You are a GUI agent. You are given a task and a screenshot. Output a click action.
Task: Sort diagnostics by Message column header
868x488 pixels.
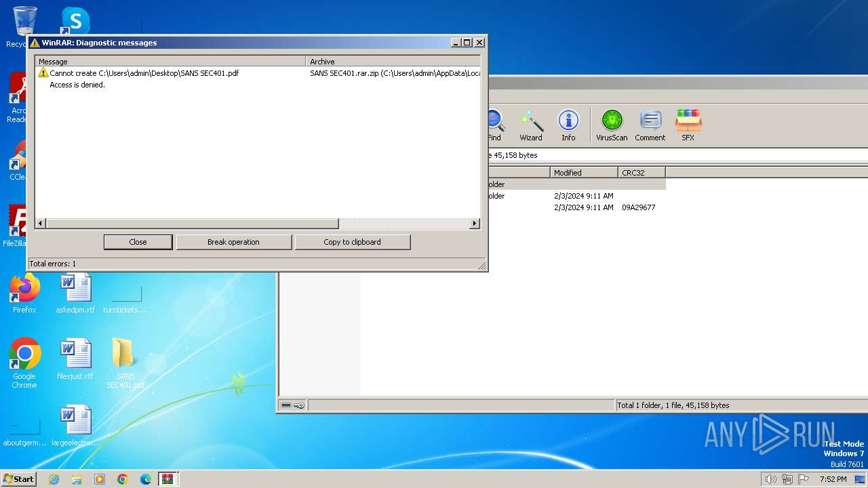click(x=170, y=61)
